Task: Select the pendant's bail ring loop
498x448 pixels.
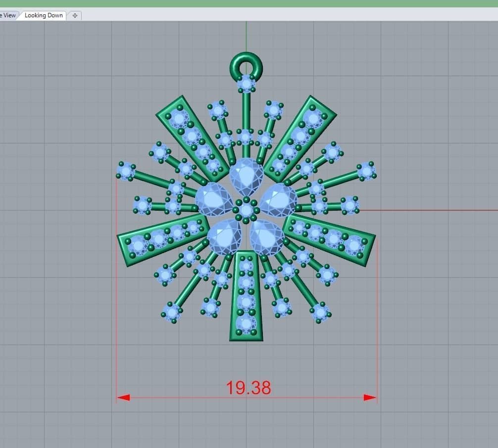Action: (x=247, y=67)
